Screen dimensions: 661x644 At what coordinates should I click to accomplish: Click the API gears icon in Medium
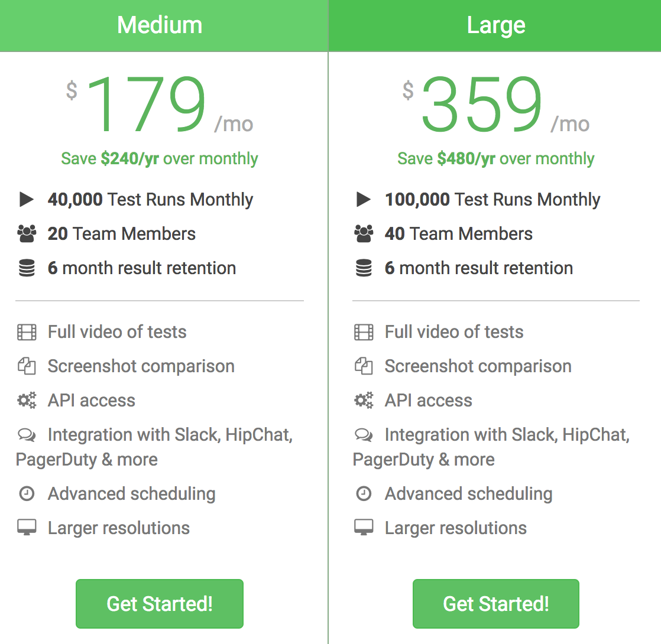click(x=27, y=401)
